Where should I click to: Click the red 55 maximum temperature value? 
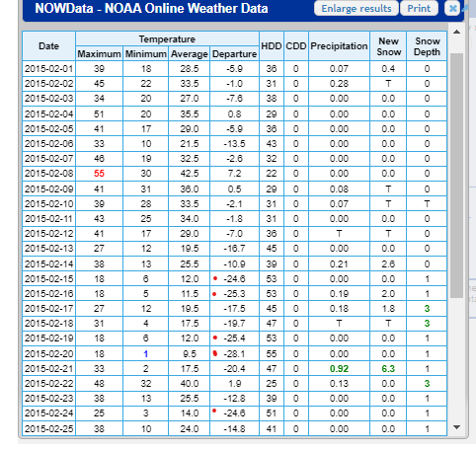point(99,174)
